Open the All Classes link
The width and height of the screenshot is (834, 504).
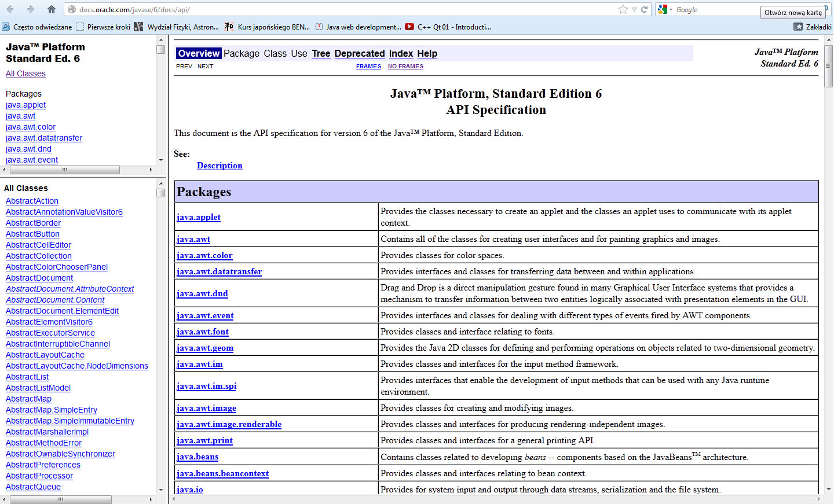click(25, 73)
